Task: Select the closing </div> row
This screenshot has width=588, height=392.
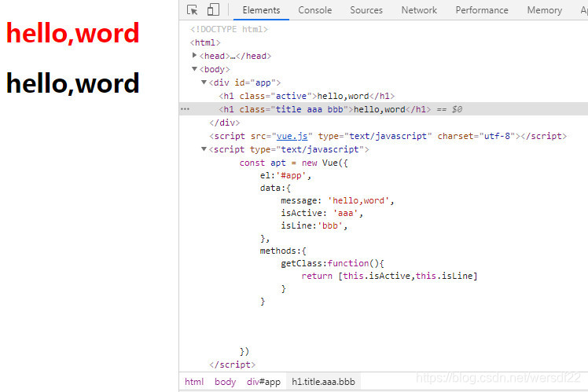Action: 224,123
